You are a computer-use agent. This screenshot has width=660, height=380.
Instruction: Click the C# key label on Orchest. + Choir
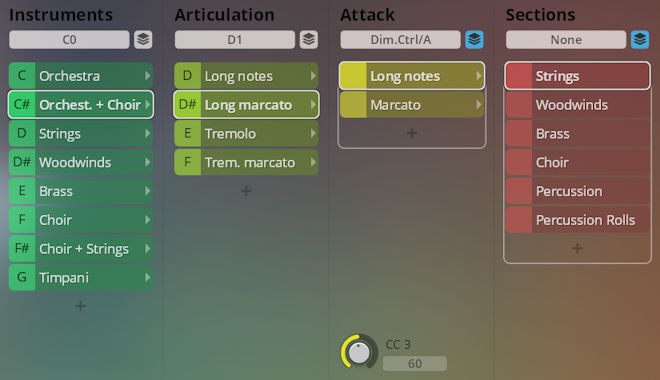[22, 104]
